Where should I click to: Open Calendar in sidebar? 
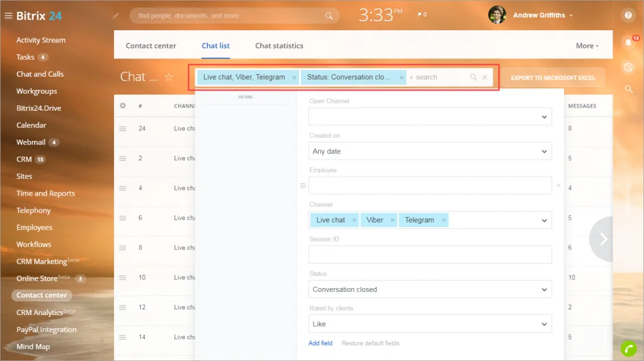(x=31, y=125)
